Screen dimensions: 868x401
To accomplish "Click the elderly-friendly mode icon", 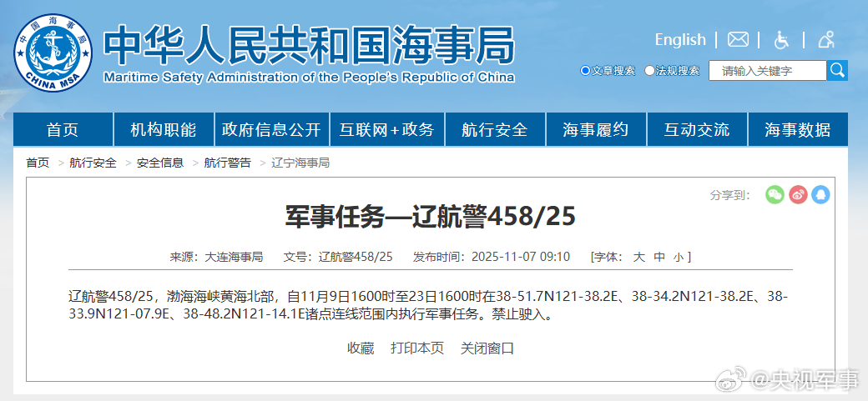I will click(826, 40).
